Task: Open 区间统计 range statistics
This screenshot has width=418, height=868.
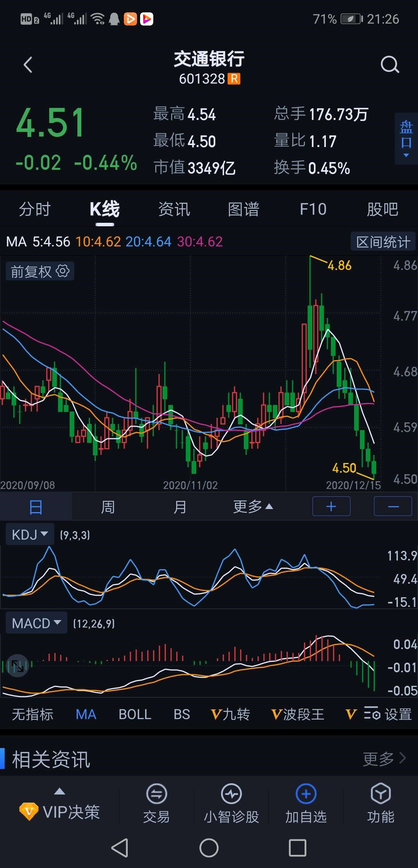Action: click(x=383, y=242)
